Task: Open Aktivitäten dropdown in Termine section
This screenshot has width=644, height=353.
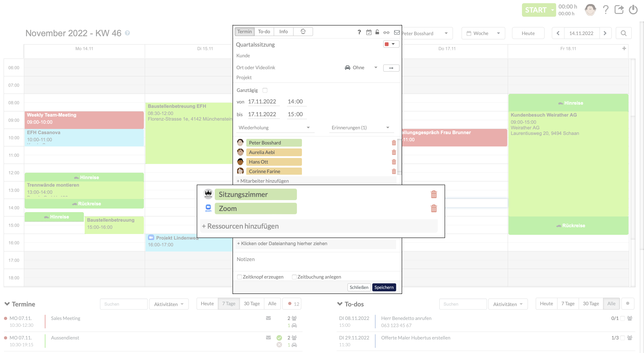Action: [x=169, y=304]
